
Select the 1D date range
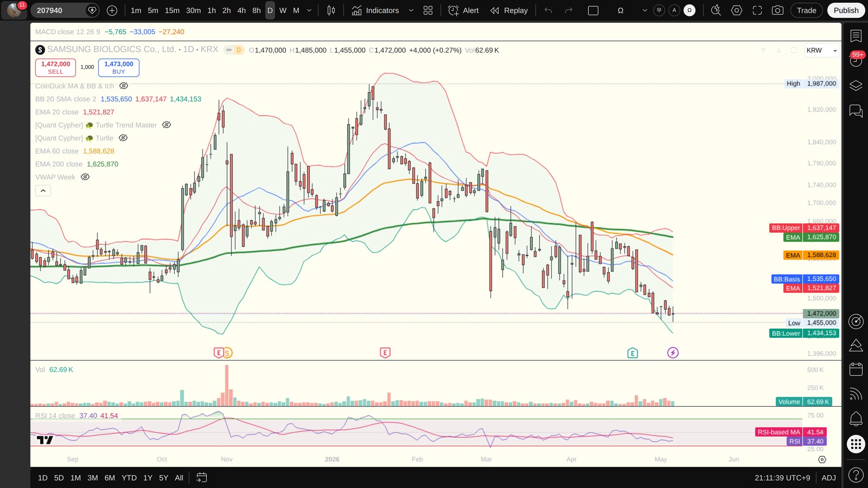[43, 478]
